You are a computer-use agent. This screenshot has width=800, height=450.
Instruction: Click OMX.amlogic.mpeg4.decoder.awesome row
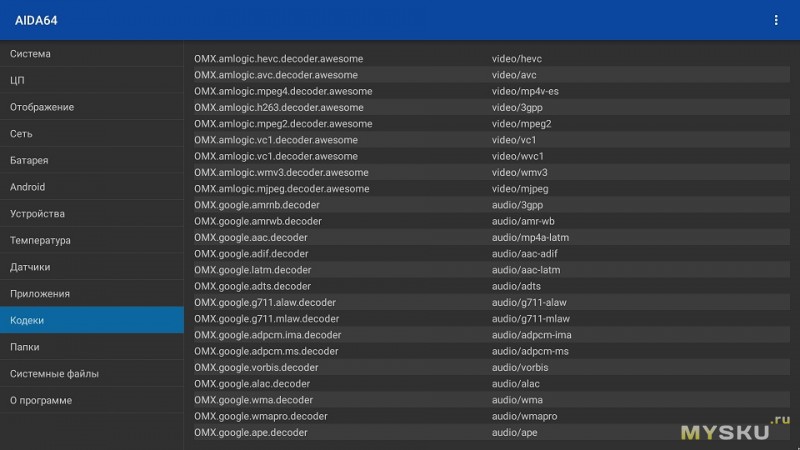pyautogui.click(x=491, y=91)
